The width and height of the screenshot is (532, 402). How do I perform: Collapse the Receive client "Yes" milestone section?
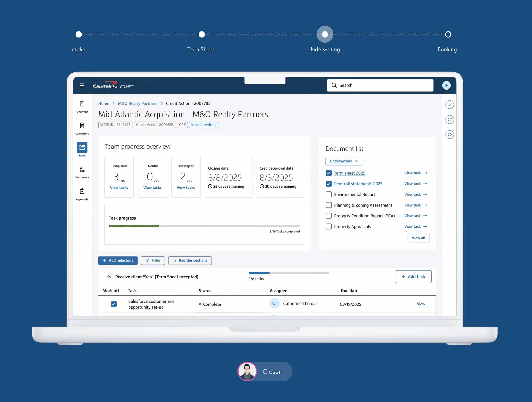pos(109,277)
